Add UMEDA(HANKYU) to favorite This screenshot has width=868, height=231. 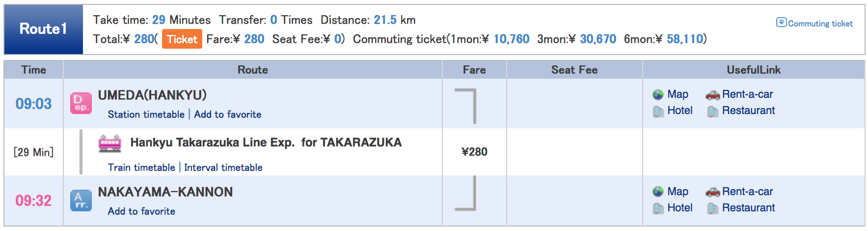228,115
